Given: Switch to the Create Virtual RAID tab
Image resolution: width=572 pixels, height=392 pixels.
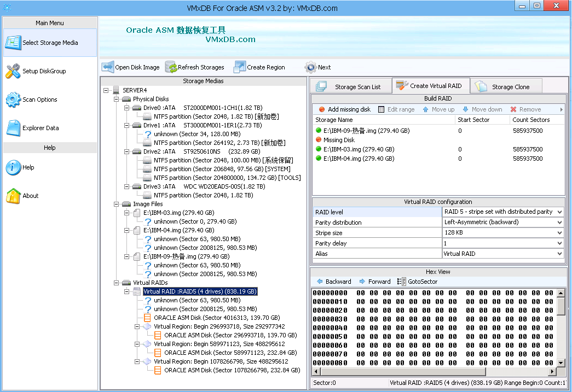Looking at the screenshot, I should pos(430,86).
